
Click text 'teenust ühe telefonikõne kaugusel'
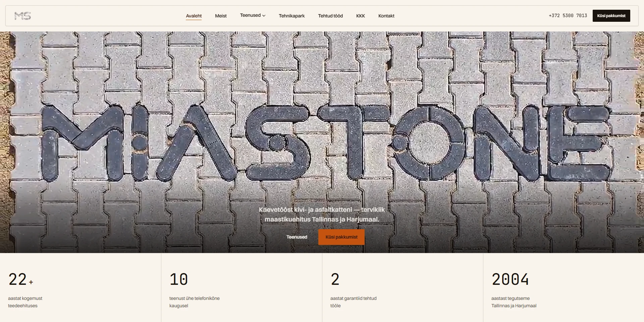tap(195, 302)
